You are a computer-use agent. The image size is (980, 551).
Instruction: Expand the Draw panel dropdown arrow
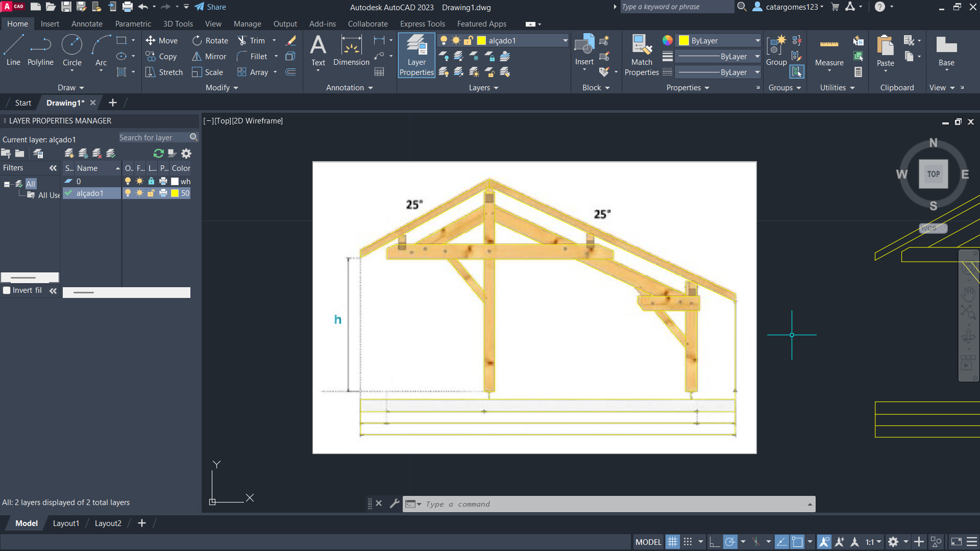(82, 88)
